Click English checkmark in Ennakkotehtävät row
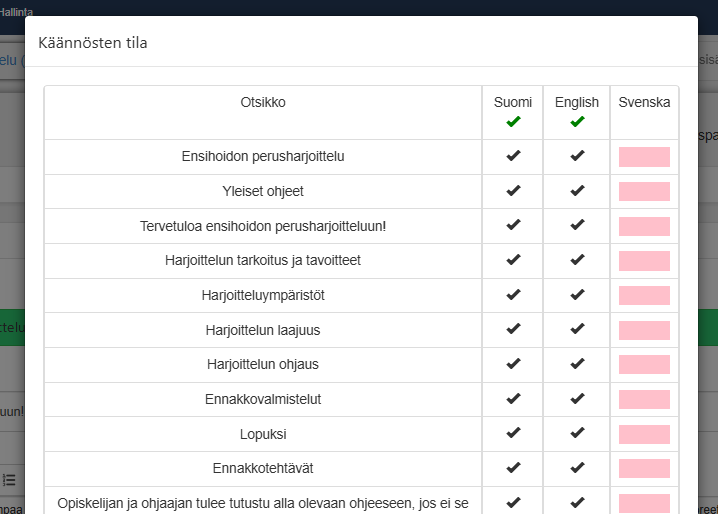This screenshot has height=514, width=718. pyautogui.click(x=577, y=468)
